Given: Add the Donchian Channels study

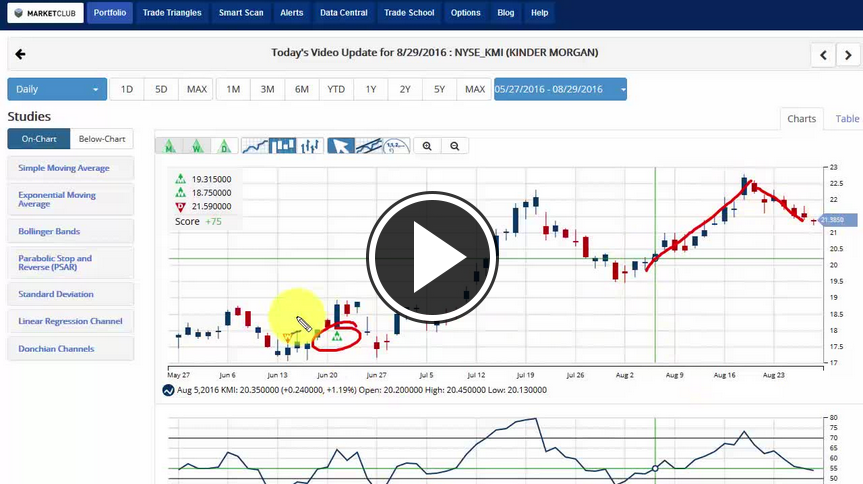Looking at the screenshot, I should pos(70,349).
